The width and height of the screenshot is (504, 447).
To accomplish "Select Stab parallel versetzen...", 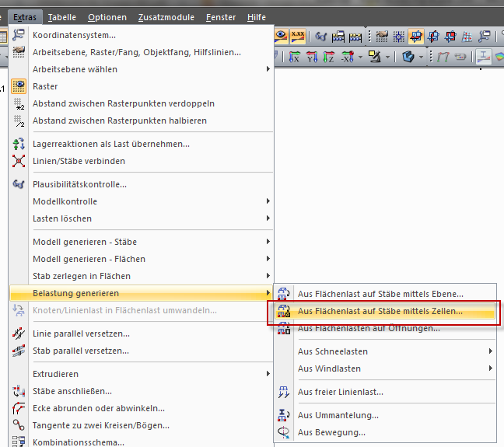I will [142, 351].
